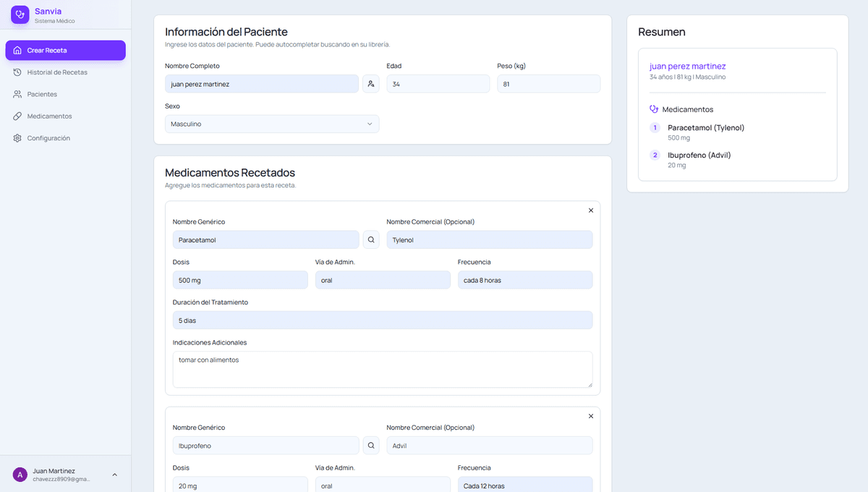Click the Configuración gear icon
868x492 pixels.
[x=17, y=138]
